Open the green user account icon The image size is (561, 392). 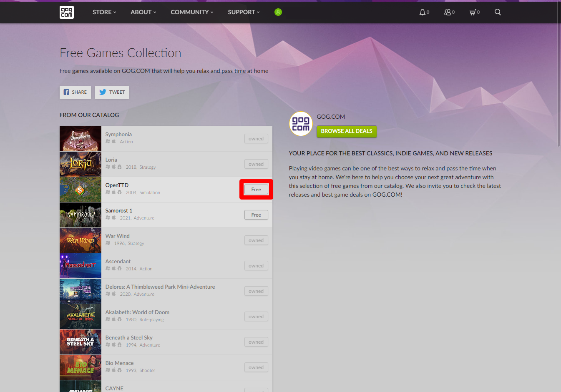click(x=278, y=12)
